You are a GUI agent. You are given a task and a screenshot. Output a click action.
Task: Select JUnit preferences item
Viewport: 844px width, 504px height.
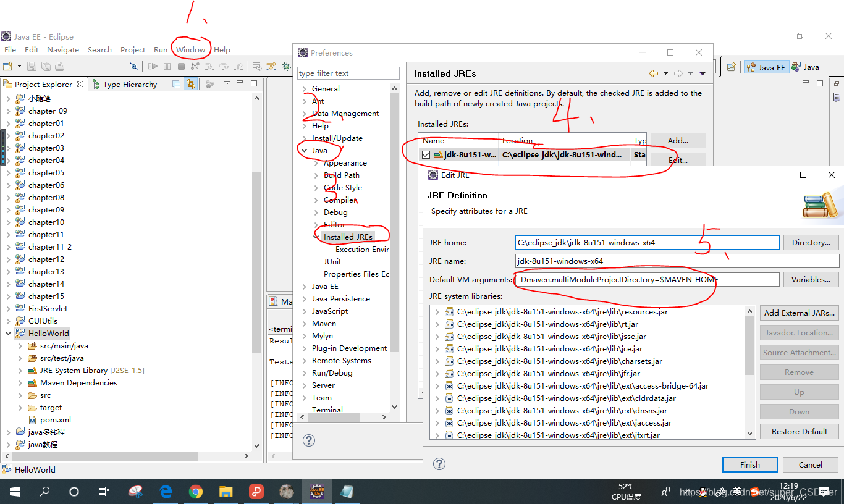tap(334, 262)
